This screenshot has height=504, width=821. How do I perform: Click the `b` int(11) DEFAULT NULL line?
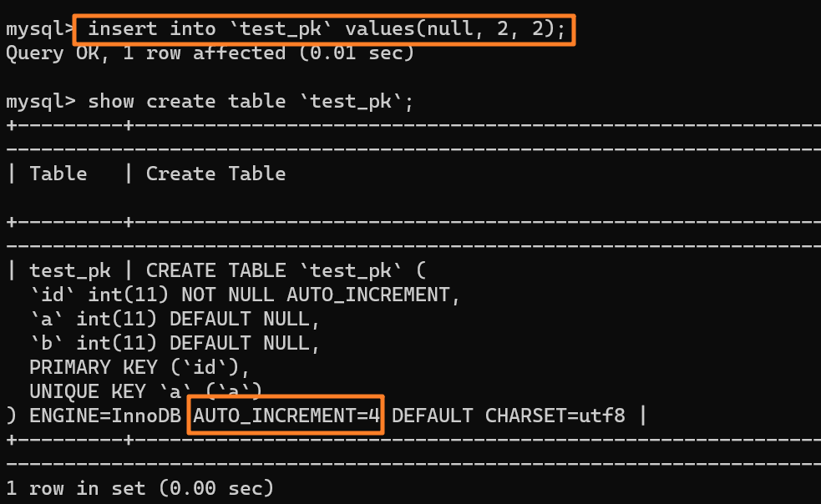point(175,343)
